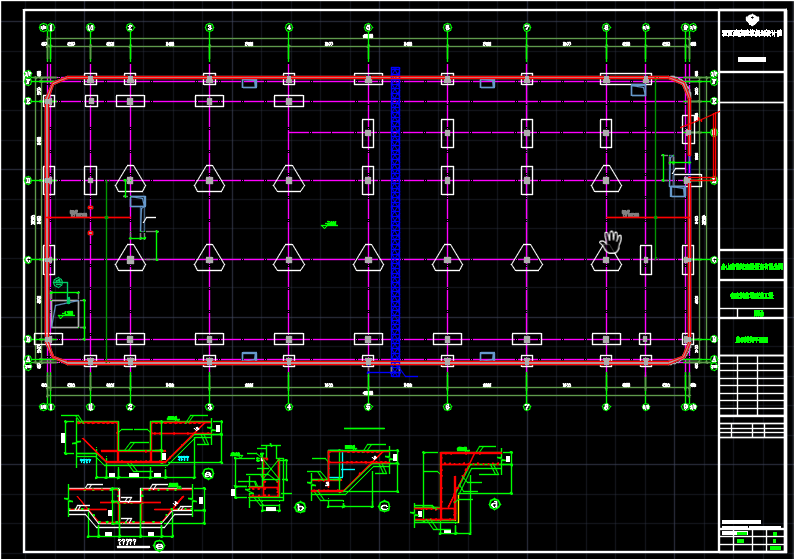Click grid bubble 2 in bottom axis row
Viewport: 794px width, 559px height.
pyautogui.click(x=130, y=407)
